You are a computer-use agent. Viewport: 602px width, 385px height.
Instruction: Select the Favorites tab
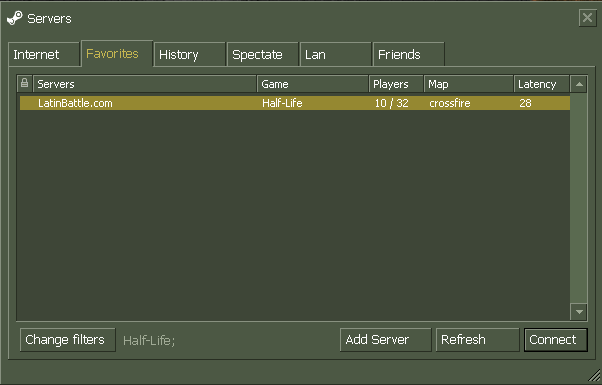tap(117, 53)
